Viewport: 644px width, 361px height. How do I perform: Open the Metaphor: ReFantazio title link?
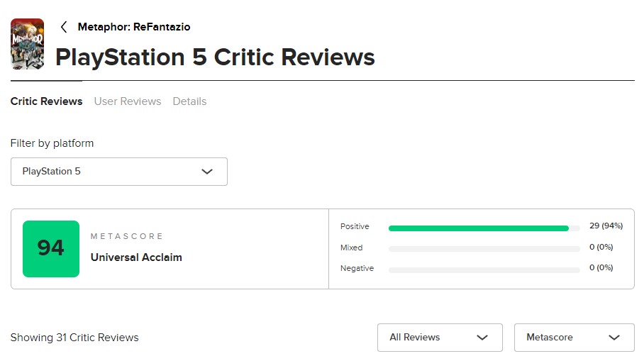coord(134,27)
